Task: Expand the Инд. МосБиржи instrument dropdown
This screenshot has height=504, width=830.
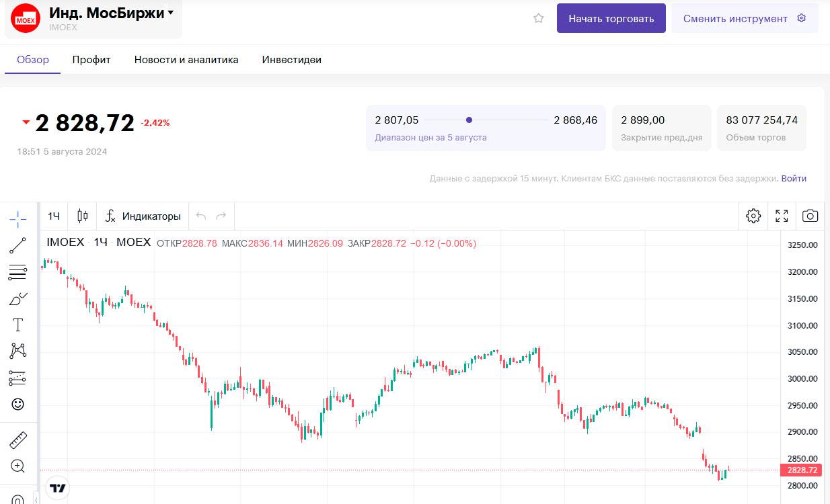Action: click(x=170, y=13)
